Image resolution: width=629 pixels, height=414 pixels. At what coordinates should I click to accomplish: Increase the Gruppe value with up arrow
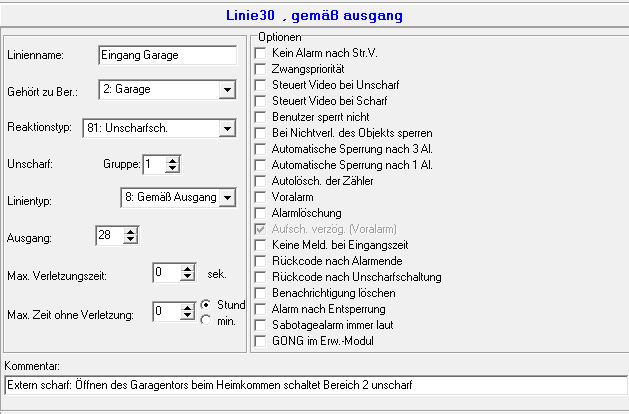click(172, 159)
